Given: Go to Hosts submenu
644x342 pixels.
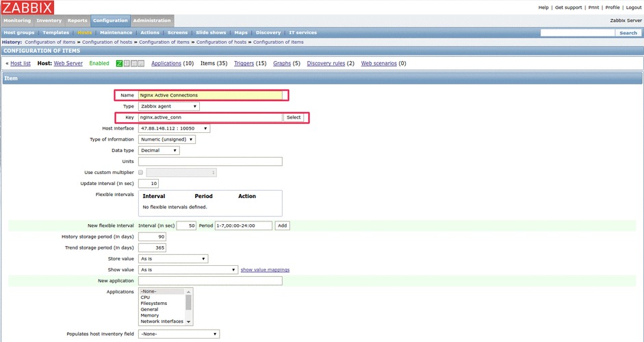Looking at the screenshot, I should pyautogui.click(x=85, y=32).
